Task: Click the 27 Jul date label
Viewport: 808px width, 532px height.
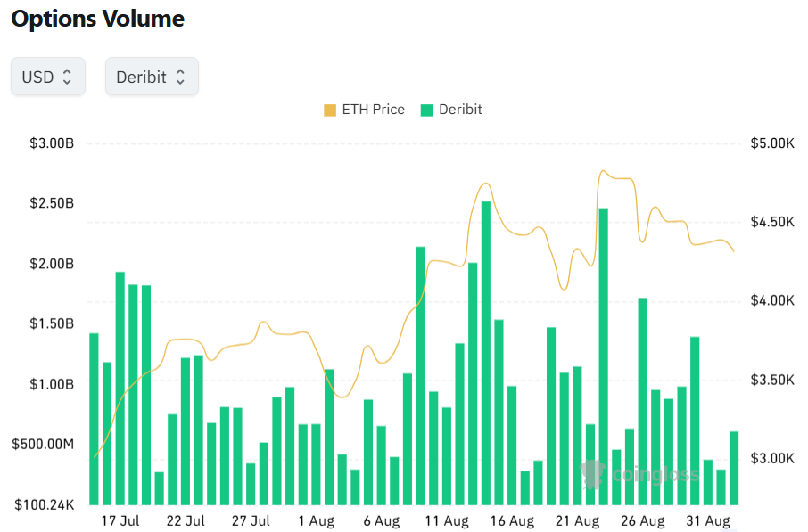Action: pyautogui.click(x=251, y=521)
